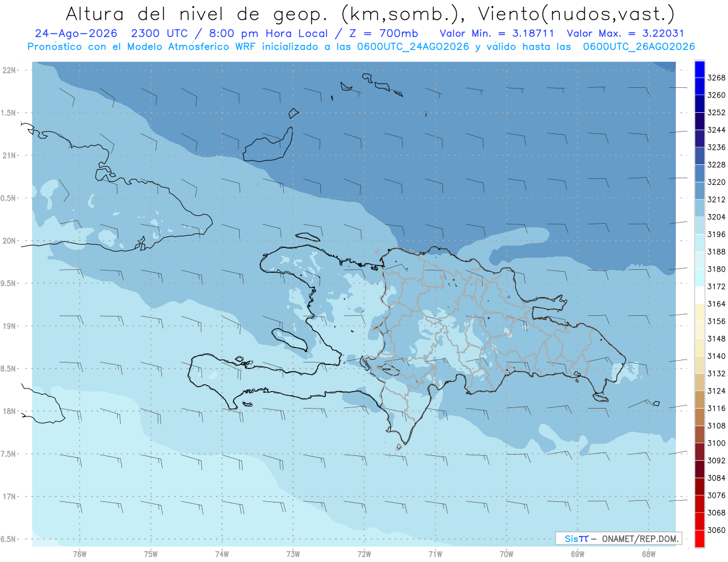728x562 pixels.
Task: Click the 'Valor Min. = 3.18711' text
Action: pos(497,33)
